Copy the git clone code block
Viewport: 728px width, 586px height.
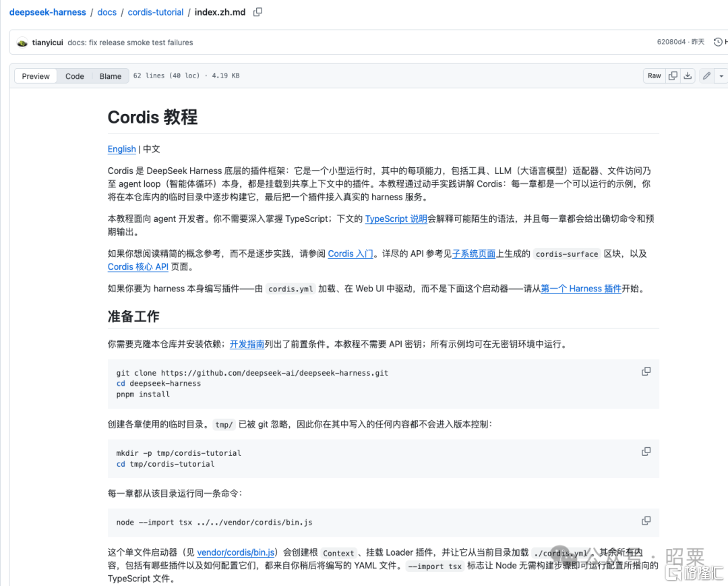(x=646, y=372)
